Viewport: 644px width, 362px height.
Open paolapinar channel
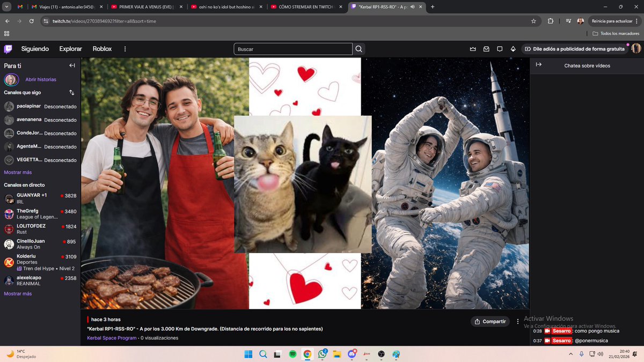tap(40, 106)
